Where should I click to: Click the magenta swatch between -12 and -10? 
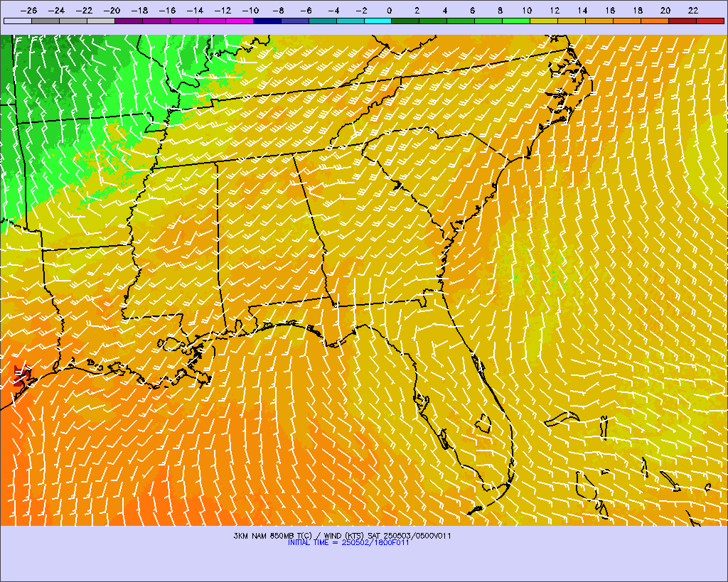pos(240,21)
